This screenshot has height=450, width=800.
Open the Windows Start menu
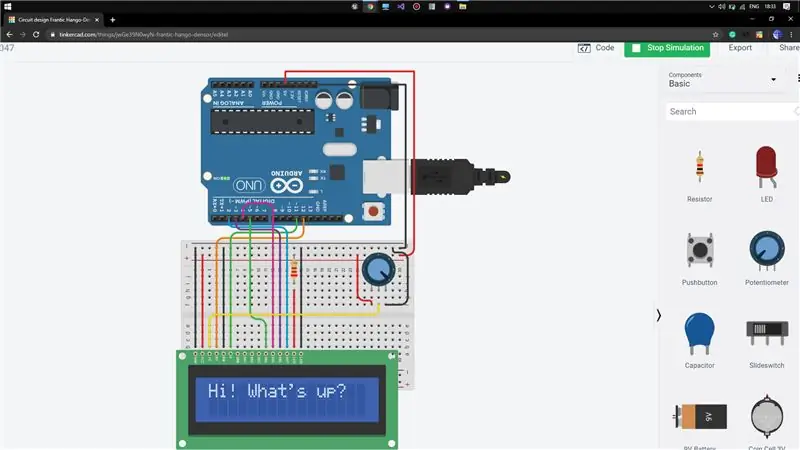pyautogui.click(x=7, y=7)
